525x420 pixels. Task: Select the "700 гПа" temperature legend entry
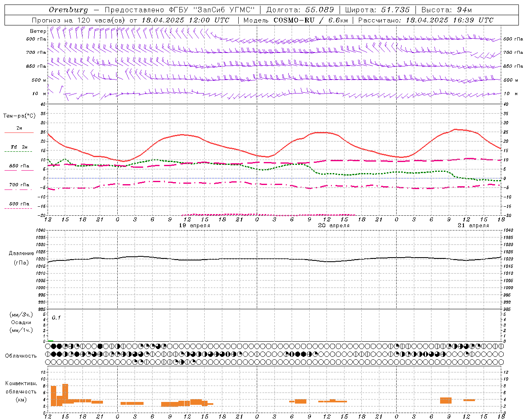(x=19, y=185)
